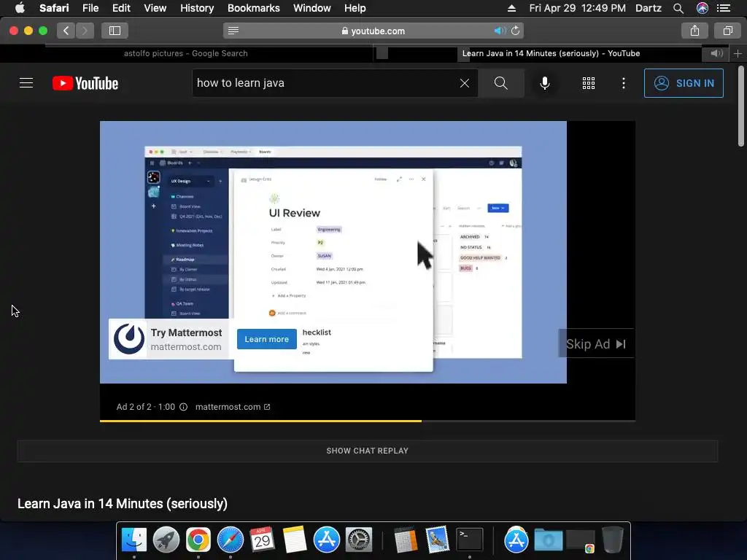Screen dimensions: 747x560
Task: Go forward with Safari's forward arrow
Action: click(85, 31)
